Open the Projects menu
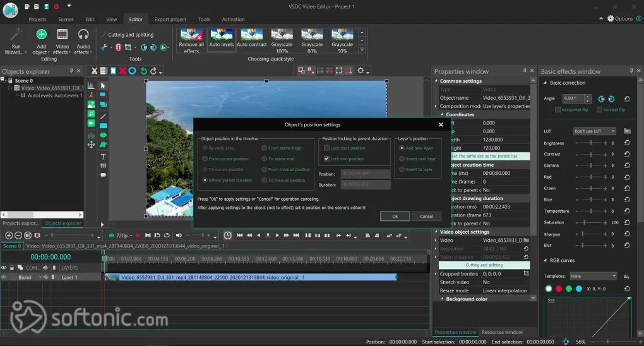The width and height of the screenshot is (644, 346). tap(37, 20)
